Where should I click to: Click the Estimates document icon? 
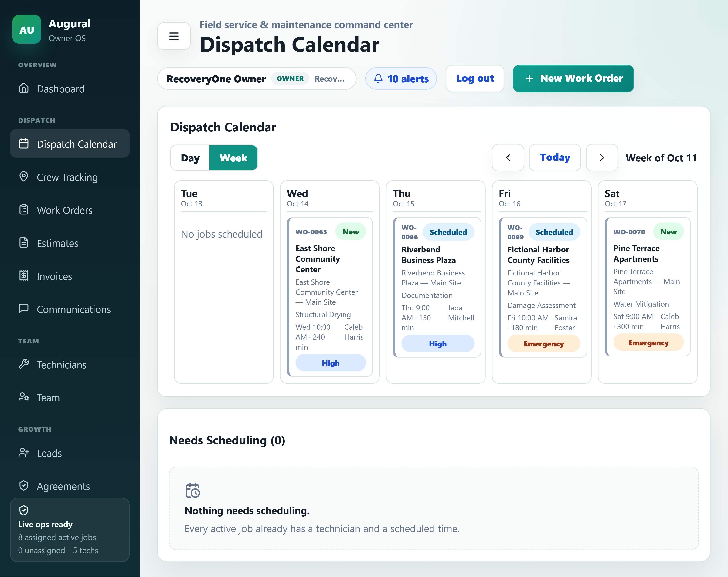pyautogui.click(x=24, y=243)
